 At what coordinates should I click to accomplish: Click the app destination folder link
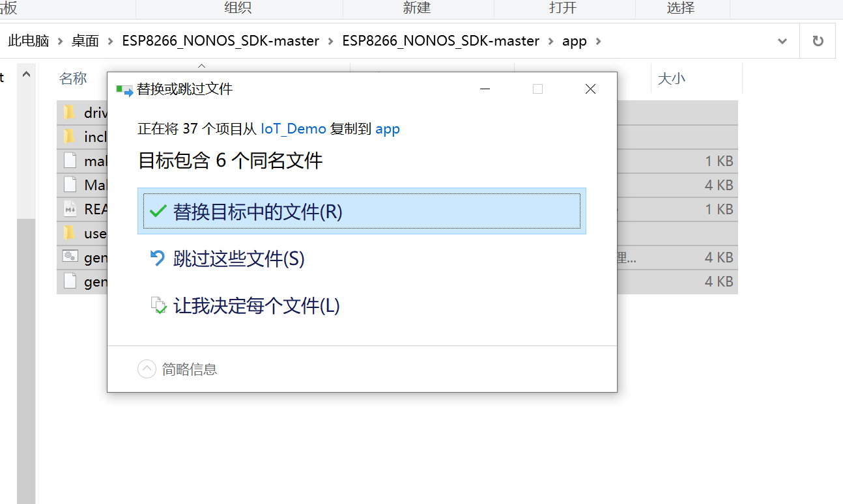point(388,128)
